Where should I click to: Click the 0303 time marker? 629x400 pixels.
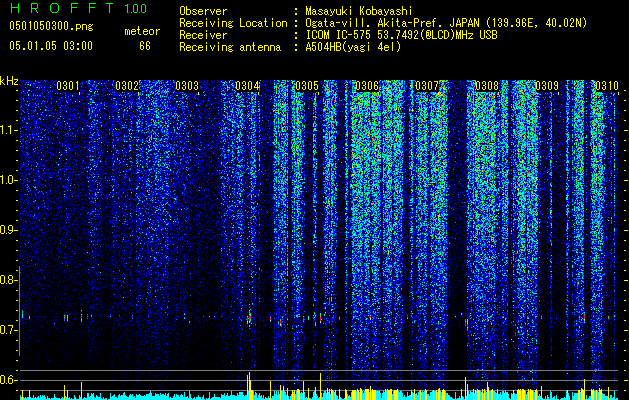click(187, 86)
